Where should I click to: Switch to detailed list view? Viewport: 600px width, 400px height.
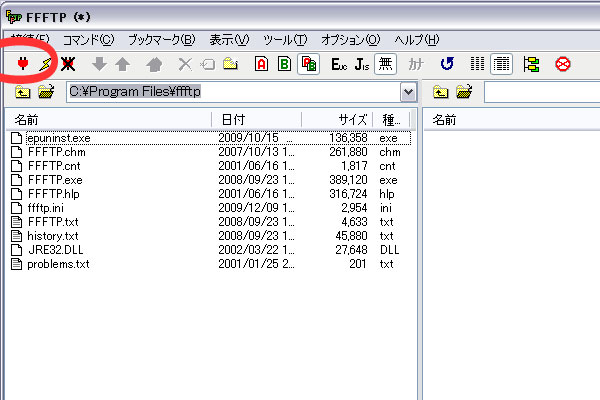pyautogui.click(x=501, y=64)
